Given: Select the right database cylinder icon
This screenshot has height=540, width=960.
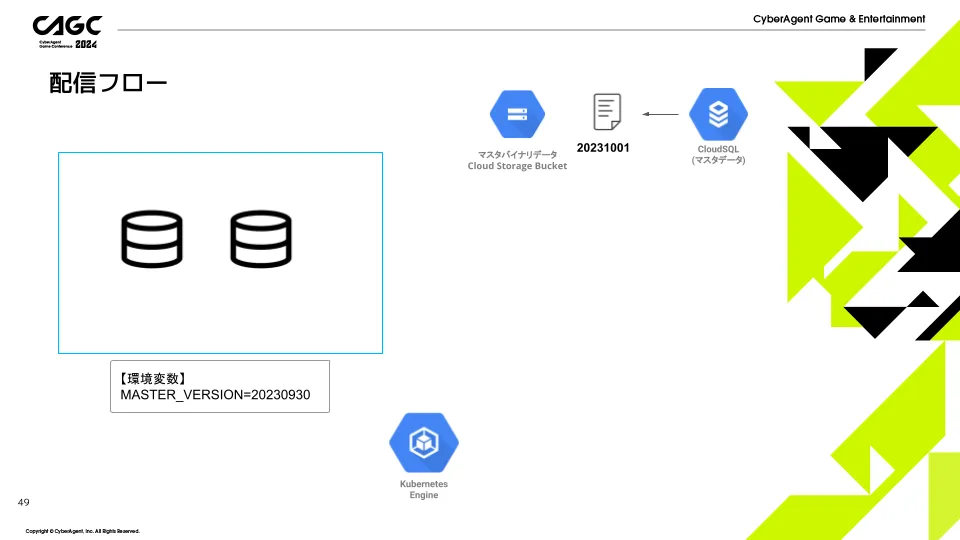Looking at the screenshot, I should 261,239.
